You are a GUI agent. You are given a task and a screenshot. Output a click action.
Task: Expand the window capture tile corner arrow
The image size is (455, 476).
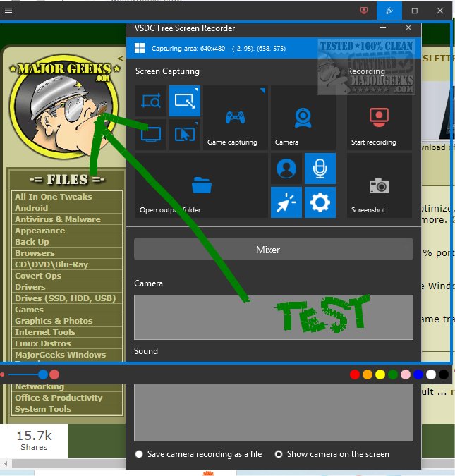click(196, 123)
